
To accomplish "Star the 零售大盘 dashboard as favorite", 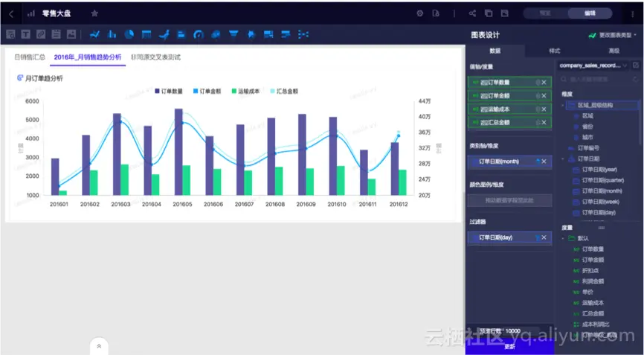I will click(x=94, y=13).
